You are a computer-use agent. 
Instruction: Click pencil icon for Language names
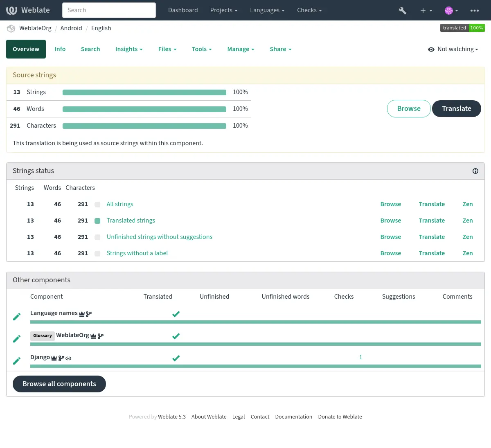[x=17, y=317]
